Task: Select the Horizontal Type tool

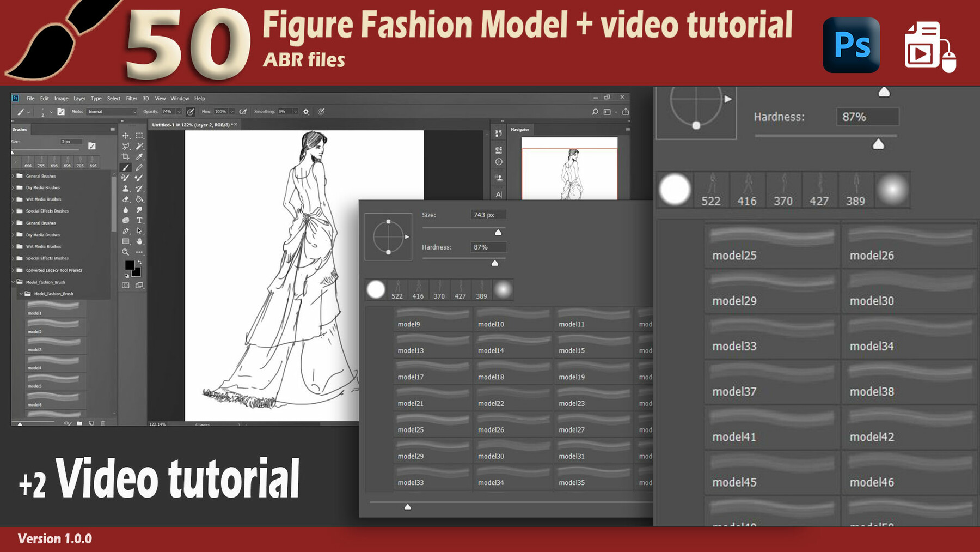Action: point(139,221)
